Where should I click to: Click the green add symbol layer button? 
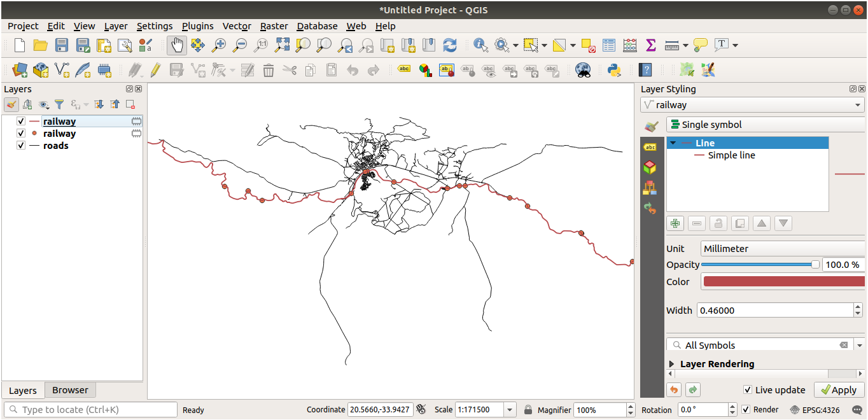point(675,223)
